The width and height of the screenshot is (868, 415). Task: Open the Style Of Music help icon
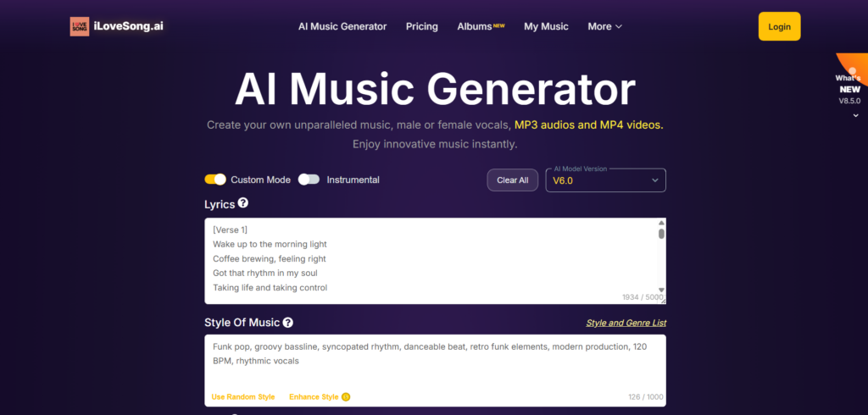coord(288,323)
